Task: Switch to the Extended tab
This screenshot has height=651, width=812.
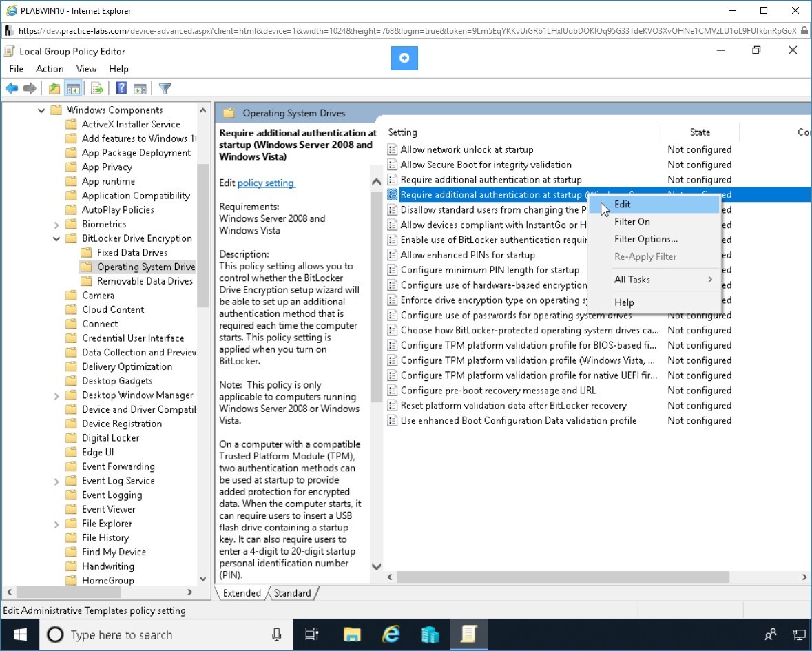Action: pos(242,593)
